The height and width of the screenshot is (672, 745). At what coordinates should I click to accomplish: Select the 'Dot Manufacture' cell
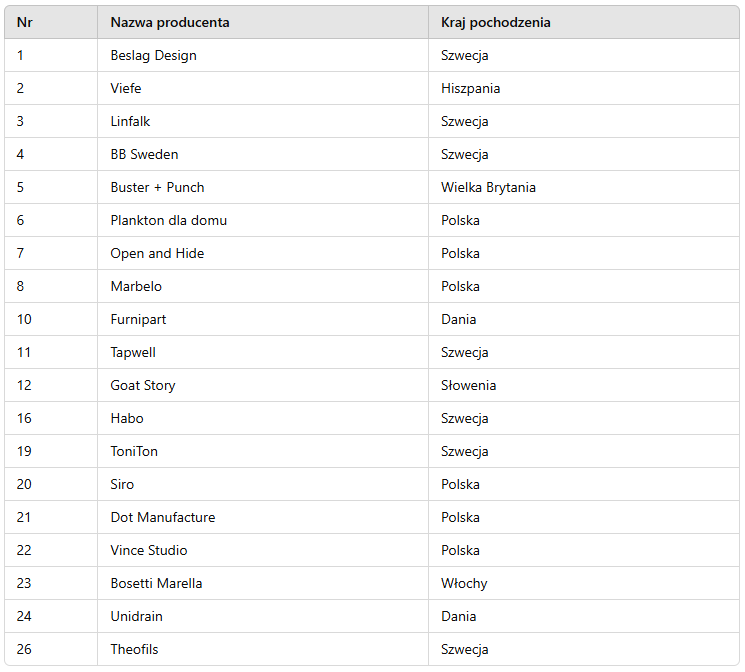[x=162, y=517]
